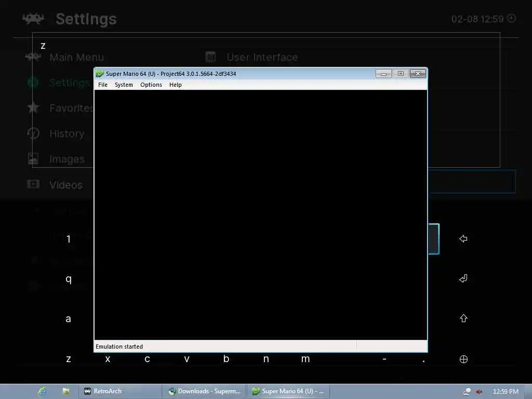Tap the globe keyboard-layout key icon
Image resolution: width=532 pixels, height=399 pixels.
[463, 359]
